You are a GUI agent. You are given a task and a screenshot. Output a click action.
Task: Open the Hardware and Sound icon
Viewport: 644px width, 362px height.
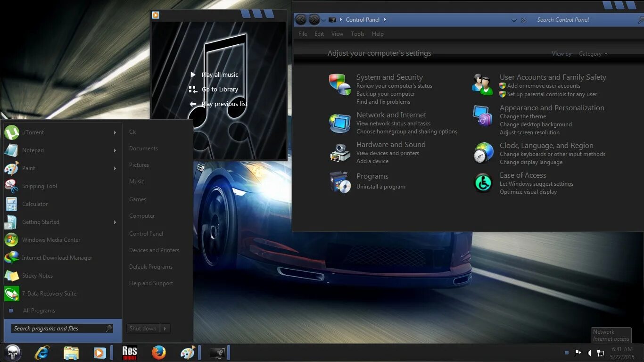(340, 153)
